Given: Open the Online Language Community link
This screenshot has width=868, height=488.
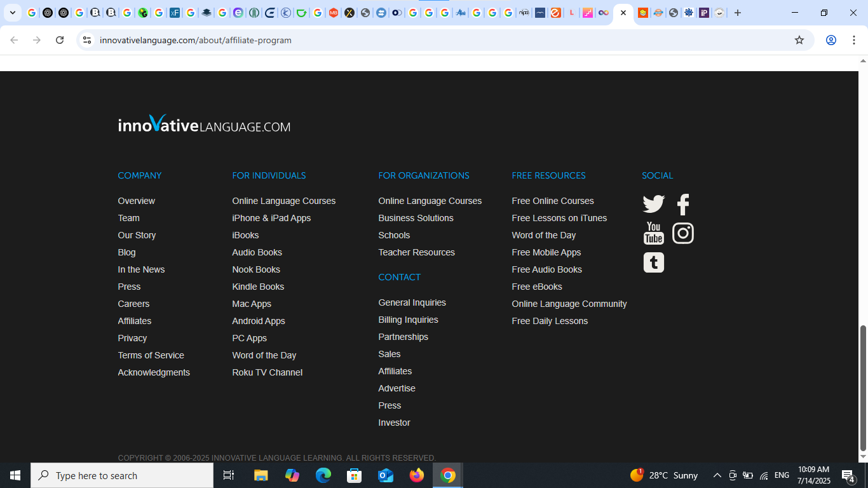Looking at the screenshot, I should pos(569,304).
